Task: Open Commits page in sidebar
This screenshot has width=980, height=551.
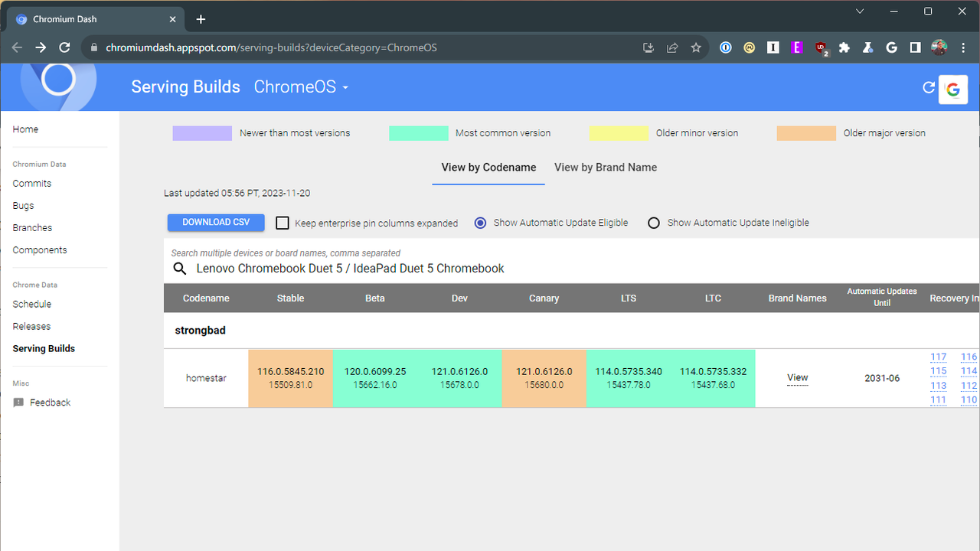Action: point(32,184)
